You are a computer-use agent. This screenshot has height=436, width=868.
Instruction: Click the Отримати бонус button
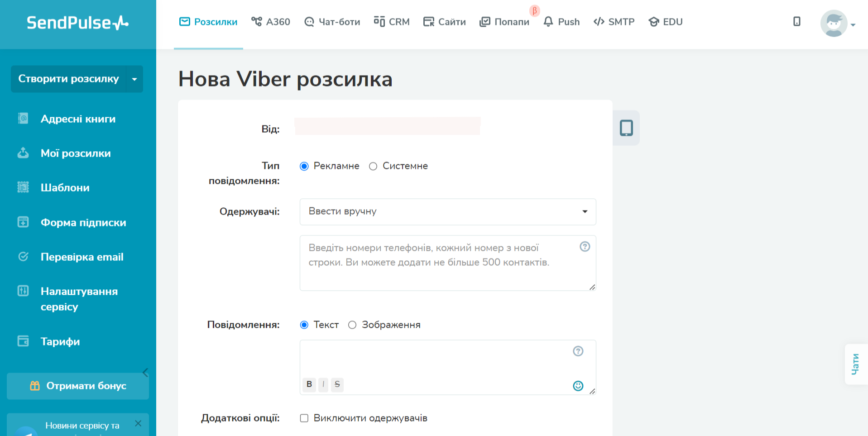click(x=78, y=386)
